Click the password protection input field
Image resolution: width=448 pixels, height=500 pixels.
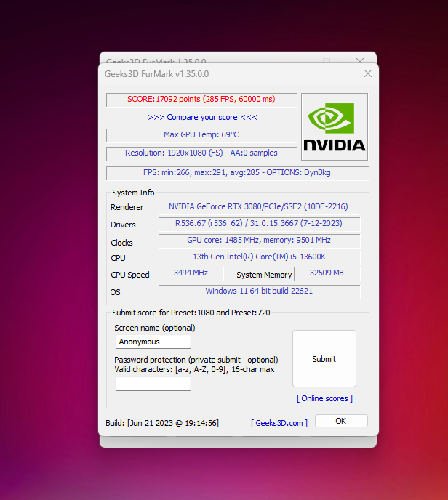[153, 384]
